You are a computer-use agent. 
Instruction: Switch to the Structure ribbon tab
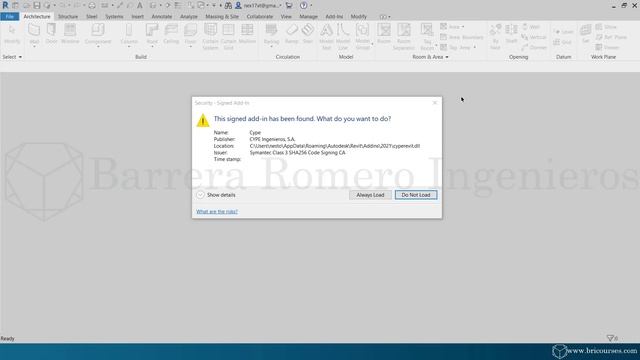(x=68, y=16)
